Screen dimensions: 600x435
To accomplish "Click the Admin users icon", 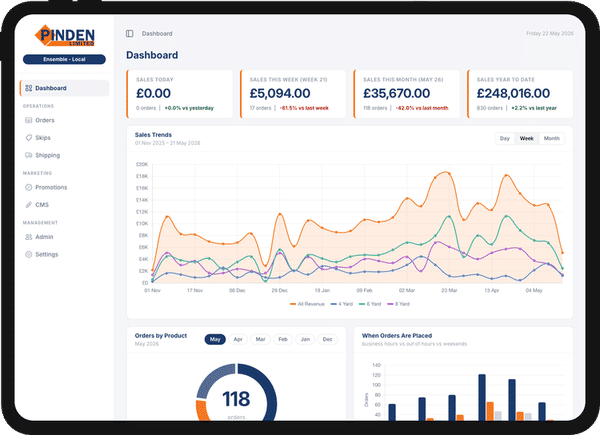I will 29,237.
